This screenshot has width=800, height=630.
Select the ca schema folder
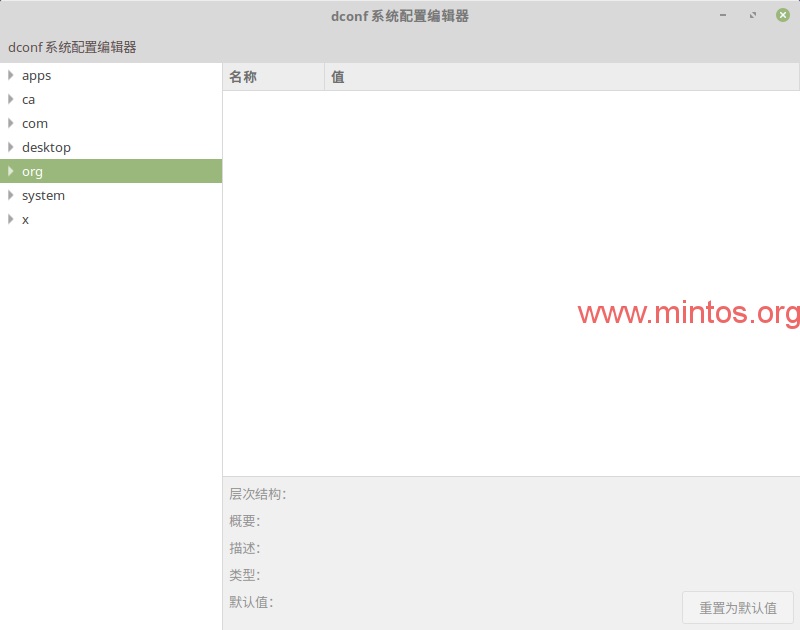click(29, 99)
